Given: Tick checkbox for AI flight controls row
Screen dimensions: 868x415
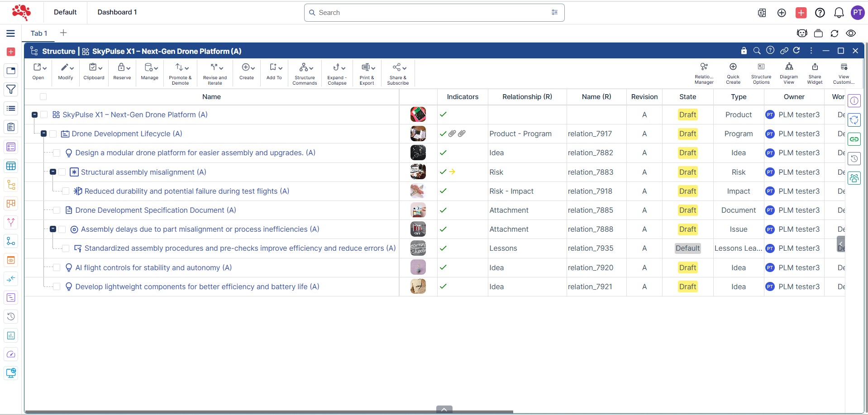Looking at the screenshot, I should coord(57,268).
